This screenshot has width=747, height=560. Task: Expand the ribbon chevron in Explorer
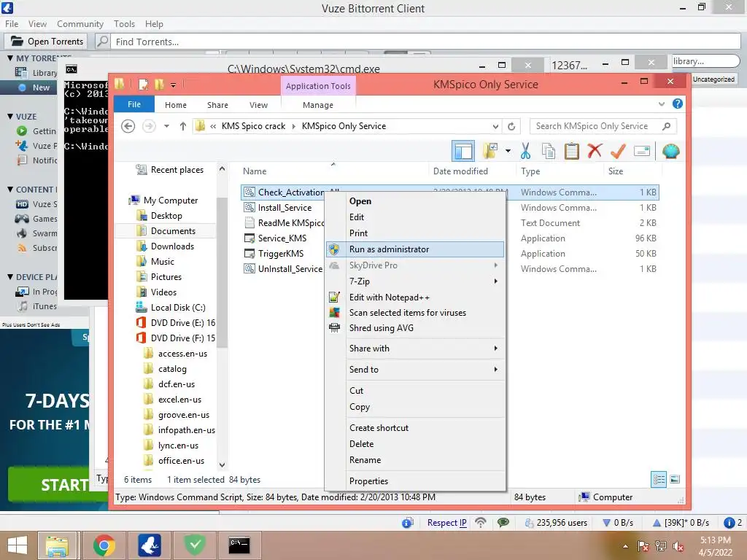point(661,104)
